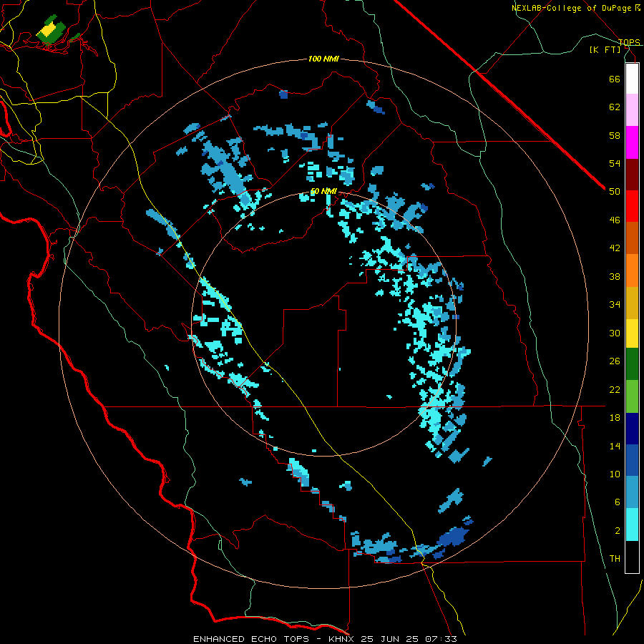Select the "30" scale label
644x644 pixels.
click(x=615, y=333)
